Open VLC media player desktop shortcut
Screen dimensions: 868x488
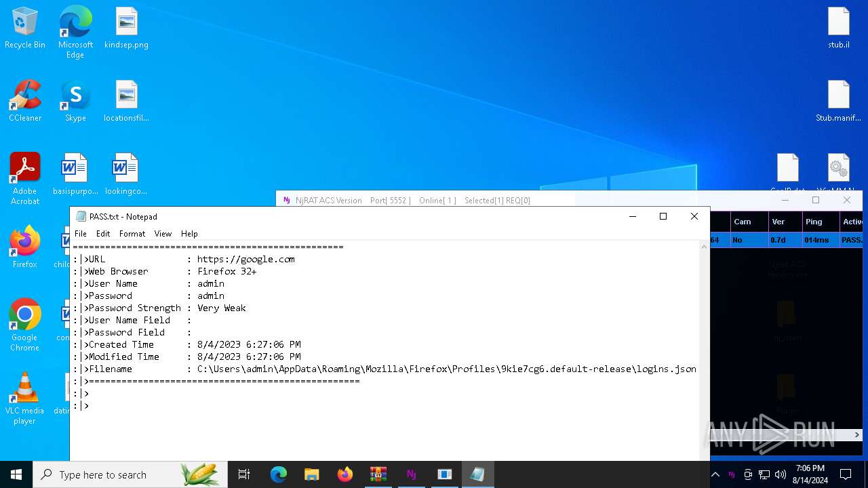tap(25, 399)
